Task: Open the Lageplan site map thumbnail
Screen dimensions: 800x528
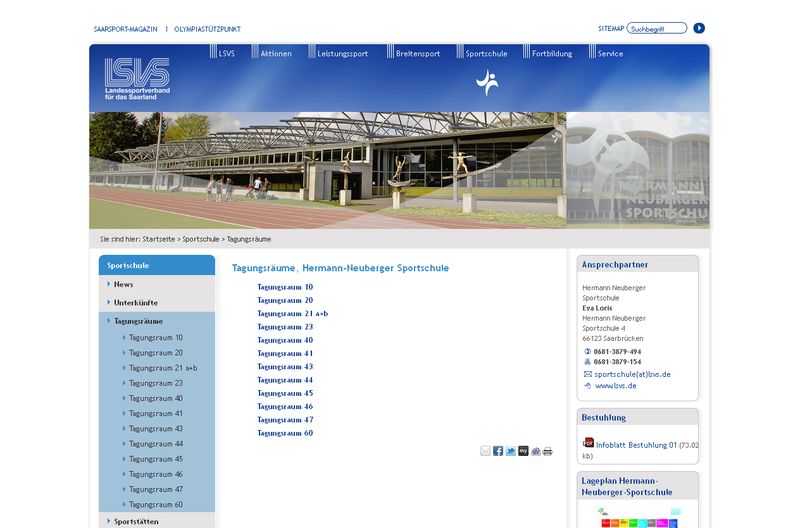Action: tap(638, 517)
